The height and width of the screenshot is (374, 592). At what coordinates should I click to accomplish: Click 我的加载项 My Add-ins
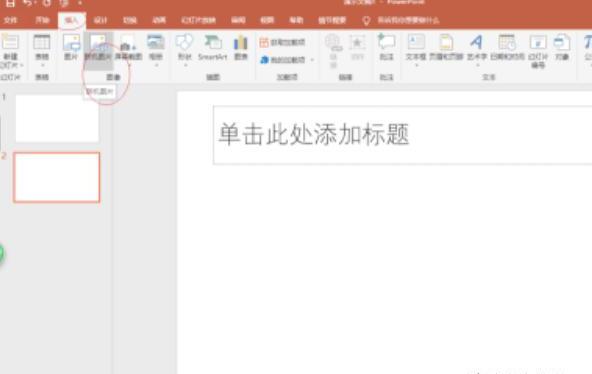pyautogui.click(x=283, y=60)
